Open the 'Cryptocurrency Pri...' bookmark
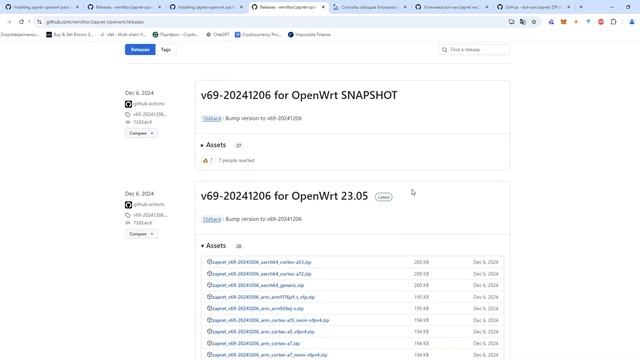640x360 pixels. (x=258, y=35)
